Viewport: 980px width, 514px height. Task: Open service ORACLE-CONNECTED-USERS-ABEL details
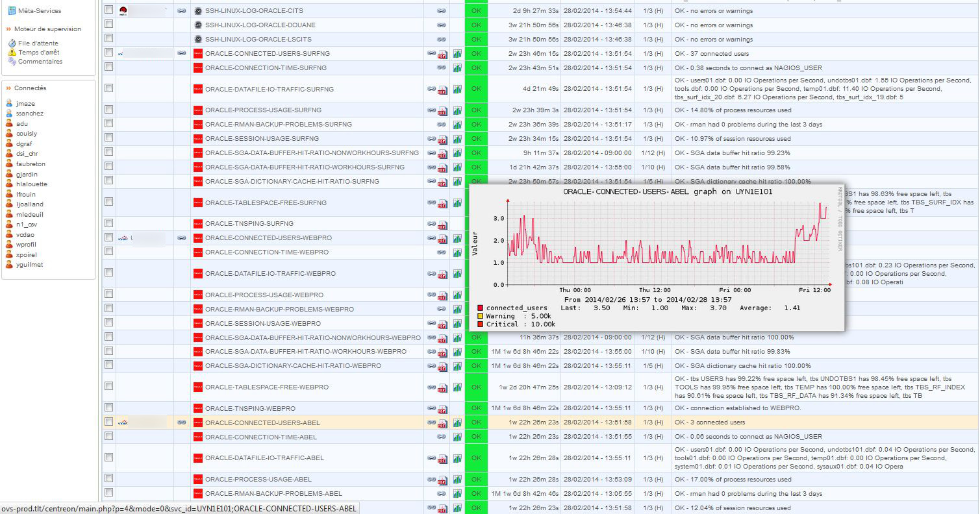click(x=262, y=423)
